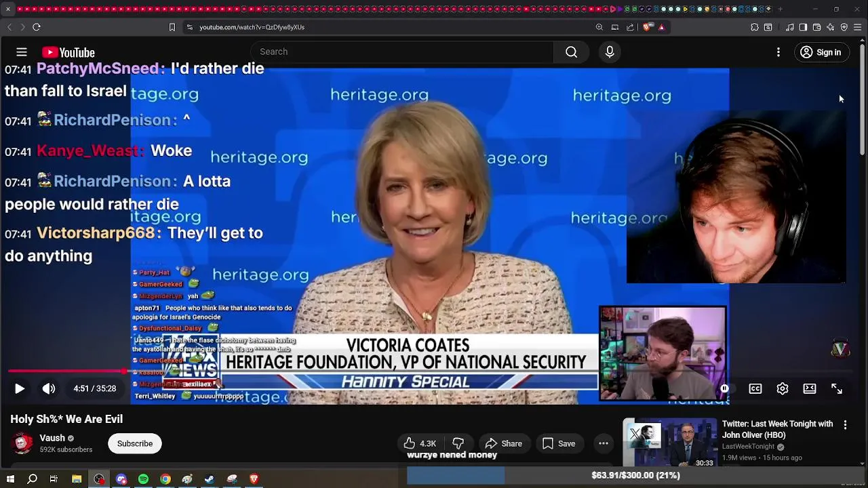Viewport: 868px width, 488px height.
Task: Open the browser extensions puzzle icon
Action: (x=755, y=27)
